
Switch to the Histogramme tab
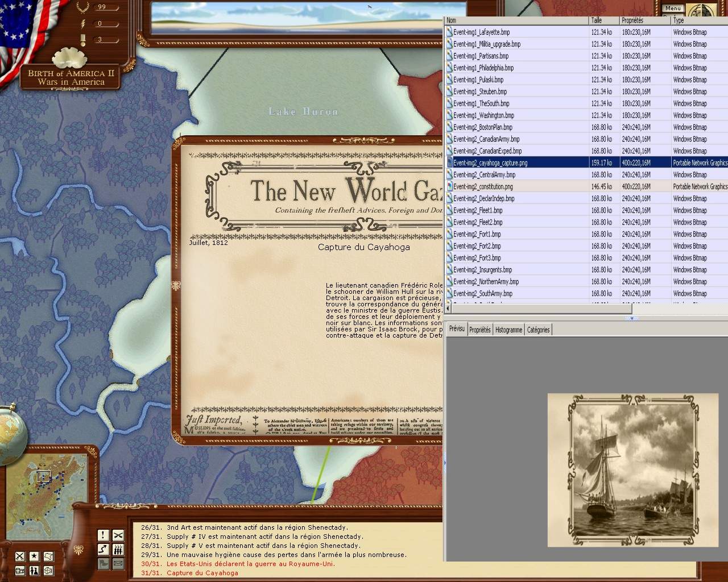508,330
